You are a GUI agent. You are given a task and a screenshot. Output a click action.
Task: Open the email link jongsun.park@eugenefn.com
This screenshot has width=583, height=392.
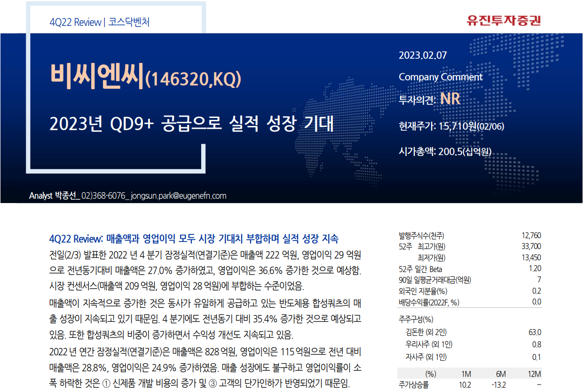pyautogui.click(x=179, y=196)
